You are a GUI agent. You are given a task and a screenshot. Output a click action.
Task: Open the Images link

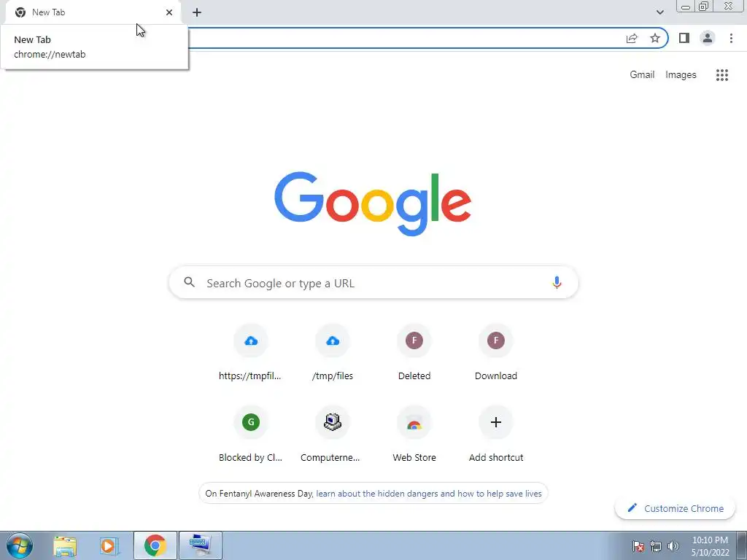(x=681, y=75)
